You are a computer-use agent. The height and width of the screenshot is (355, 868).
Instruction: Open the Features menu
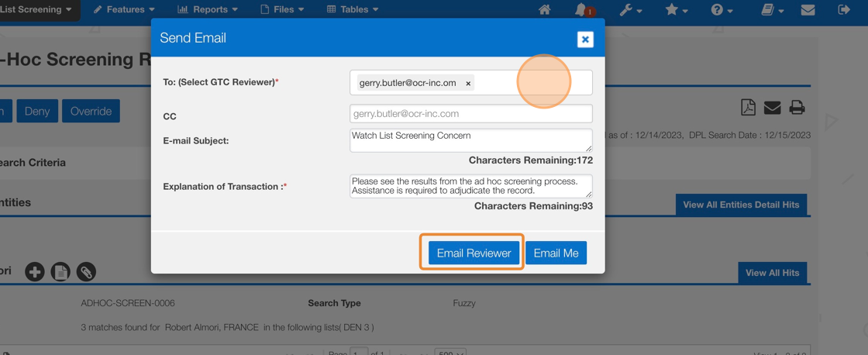click(124, 9)
